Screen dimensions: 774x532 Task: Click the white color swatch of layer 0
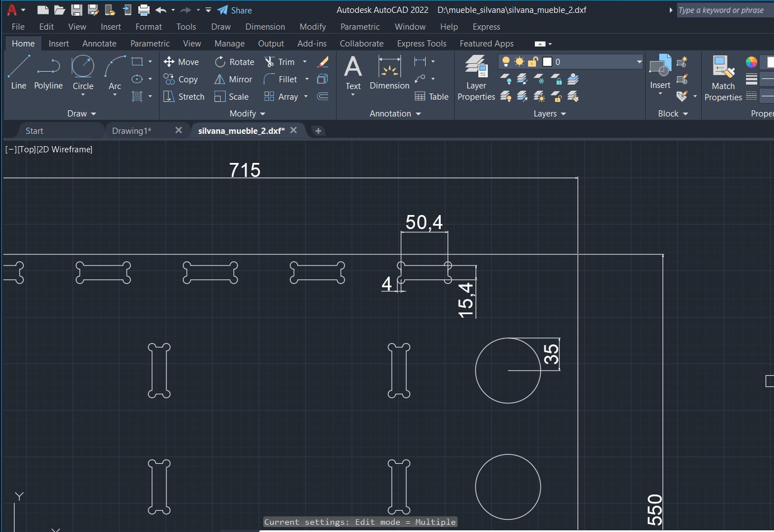click(547, 62)
